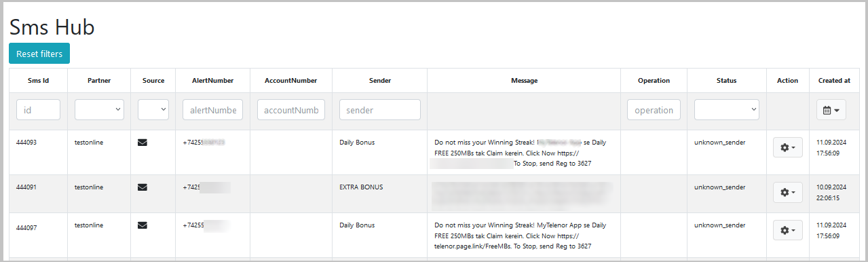This screenshot has width=868, height=262.
Task: Open the Partner filter dropdown
Action: [x=99, y=110]
